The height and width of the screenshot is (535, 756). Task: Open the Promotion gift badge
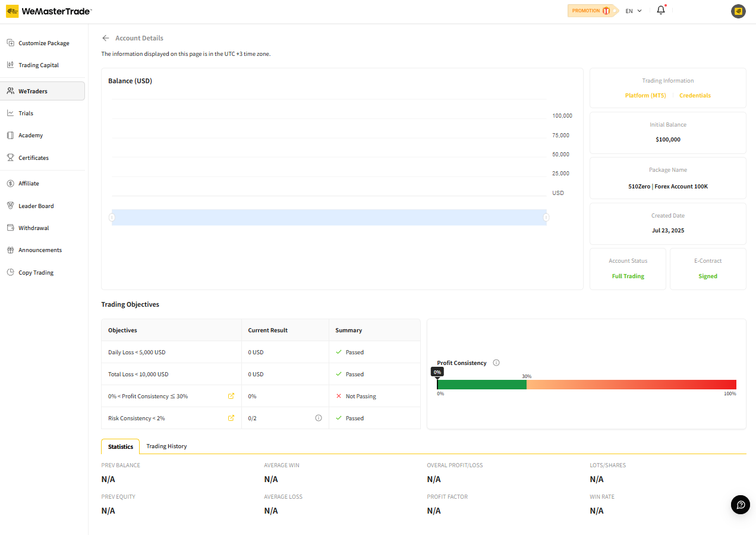593,11
